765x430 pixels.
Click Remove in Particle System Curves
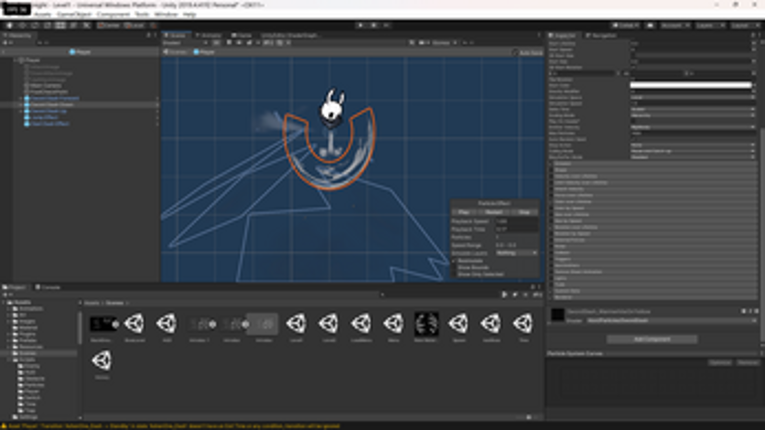coord(747,363)
